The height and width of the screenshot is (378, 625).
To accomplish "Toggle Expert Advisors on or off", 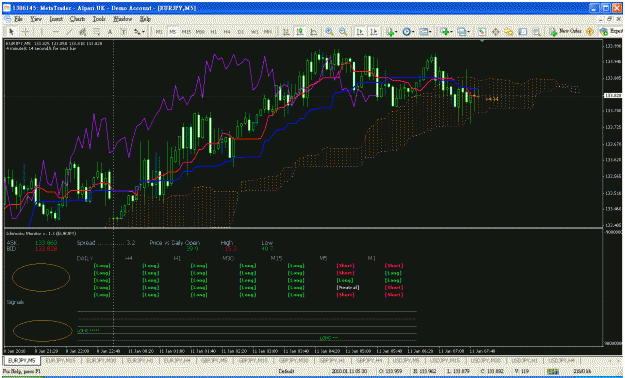I will click(611, 32).
